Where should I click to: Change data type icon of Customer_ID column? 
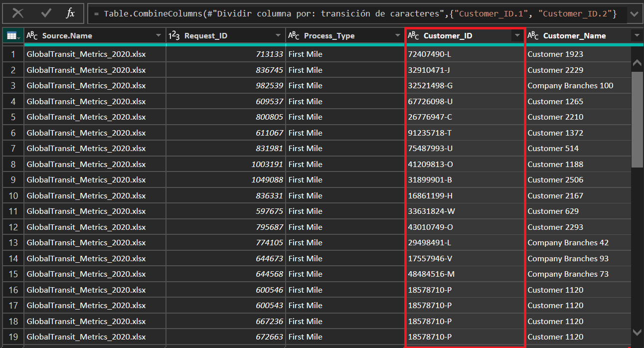point(414,36)
